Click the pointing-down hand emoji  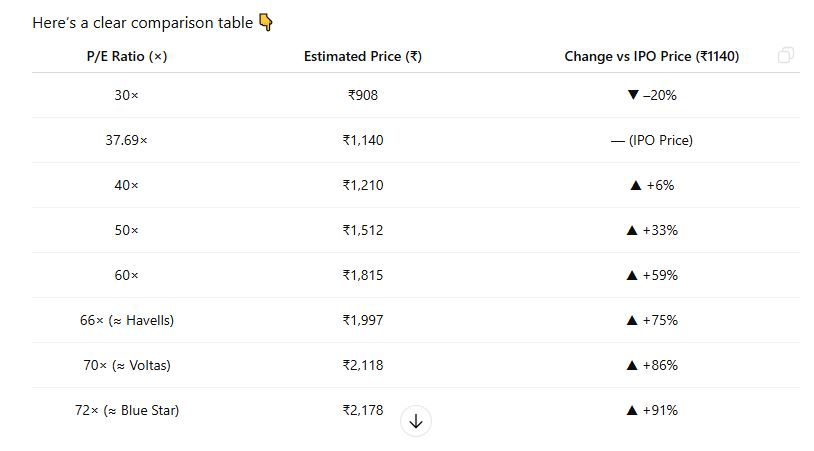(265, 22)
